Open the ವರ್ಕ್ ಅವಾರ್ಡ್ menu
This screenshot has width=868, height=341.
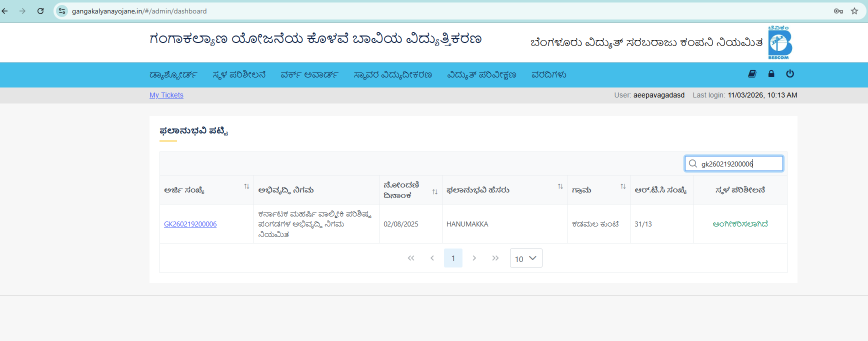click(309, 75)
